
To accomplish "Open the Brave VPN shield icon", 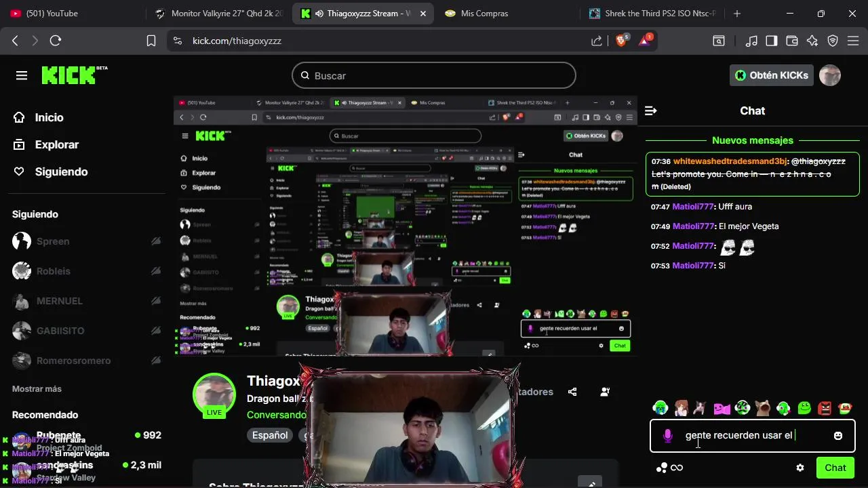I will [833, 41].
